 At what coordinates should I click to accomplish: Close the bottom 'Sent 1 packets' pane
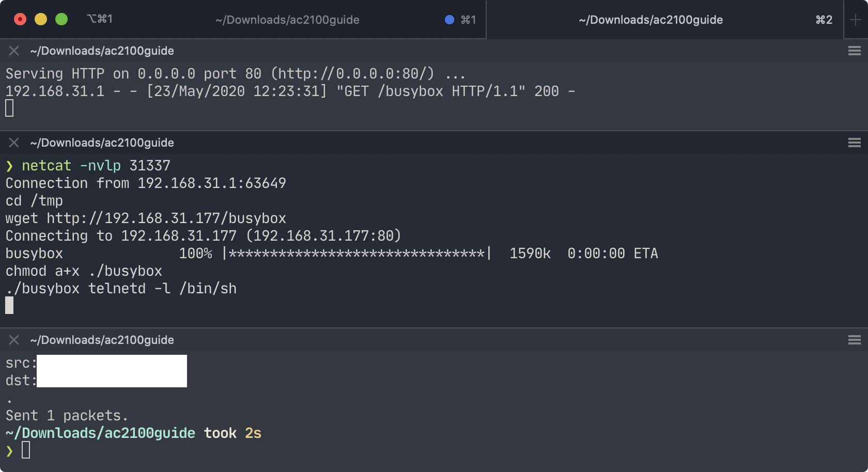coord(14,340)
